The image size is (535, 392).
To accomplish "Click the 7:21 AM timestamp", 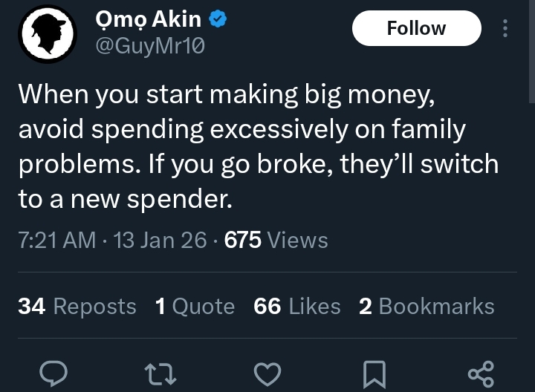I will click(x=57, y=241).
